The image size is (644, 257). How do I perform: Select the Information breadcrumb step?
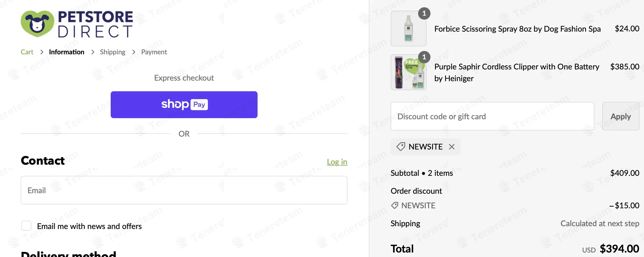66,52
